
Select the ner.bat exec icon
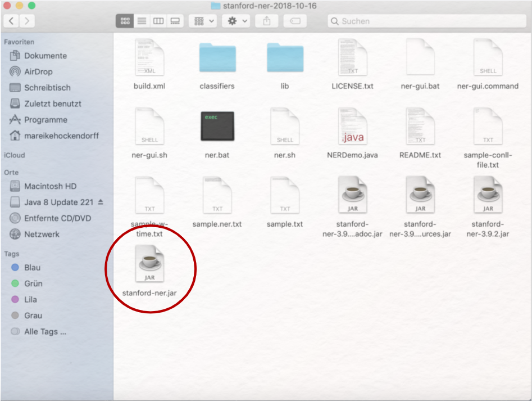point(217,126)
